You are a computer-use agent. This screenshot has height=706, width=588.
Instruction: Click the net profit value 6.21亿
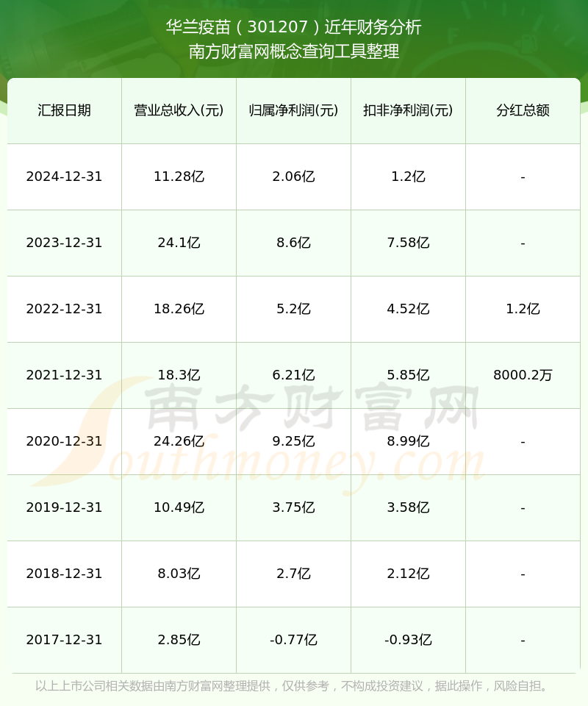pyautogui.click(x=294, y=375)
